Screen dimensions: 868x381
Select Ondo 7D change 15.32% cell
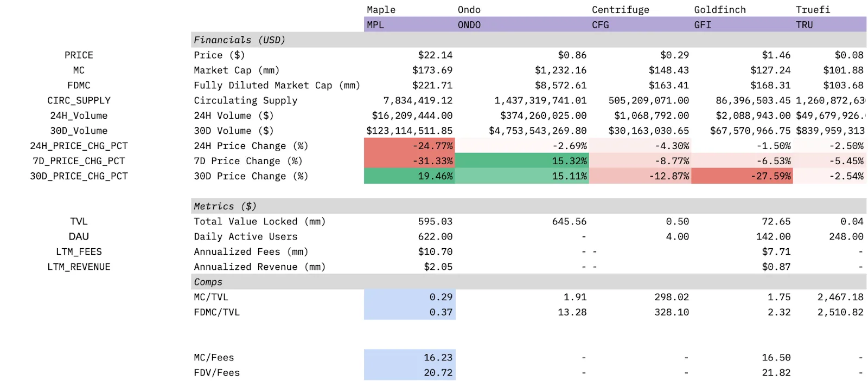[x=522, y=161]
